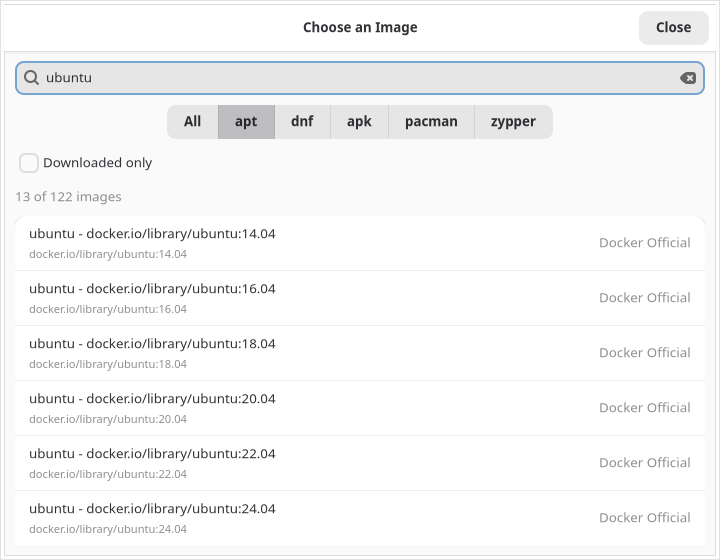
Task: Choose the ubuntu:18.04 image row
Action: tap(360, 353)
